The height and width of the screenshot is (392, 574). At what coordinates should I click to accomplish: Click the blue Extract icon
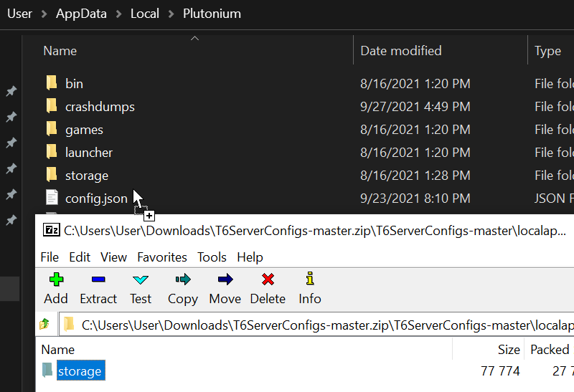[x=98, y=279]
